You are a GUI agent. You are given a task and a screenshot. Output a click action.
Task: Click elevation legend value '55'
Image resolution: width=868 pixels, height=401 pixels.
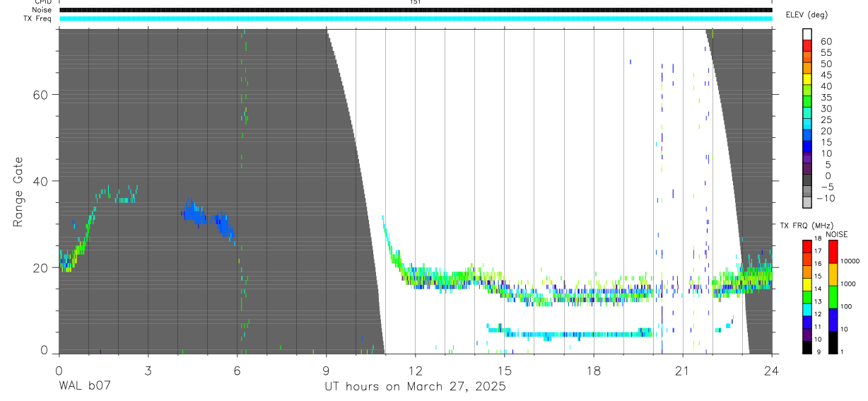point(826,52)
